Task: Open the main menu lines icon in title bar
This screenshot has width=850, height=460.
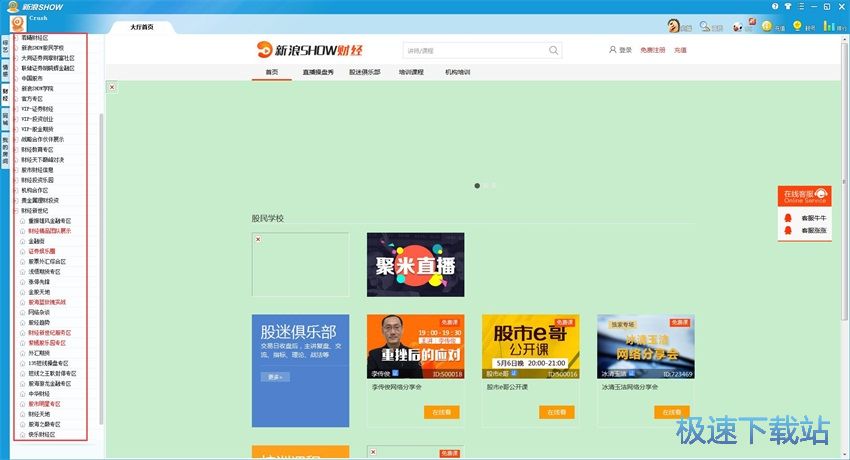Action: click(x=801, y=7)
